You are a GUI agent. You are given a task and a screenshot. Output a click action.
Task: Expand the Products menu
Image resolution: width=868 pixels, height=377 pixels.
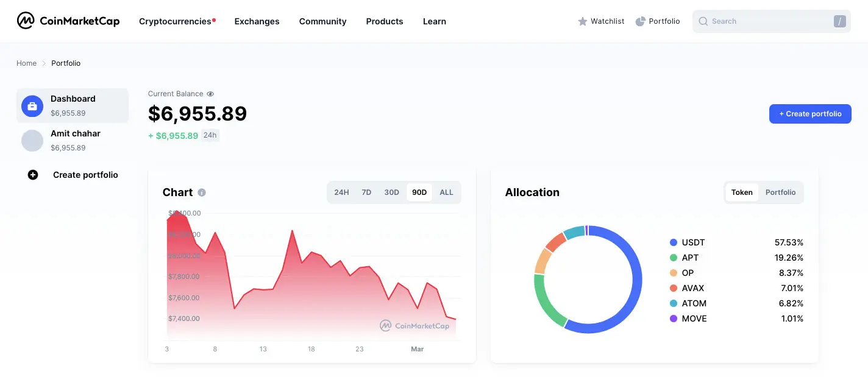pyautogui.click(x=384, y=21)
